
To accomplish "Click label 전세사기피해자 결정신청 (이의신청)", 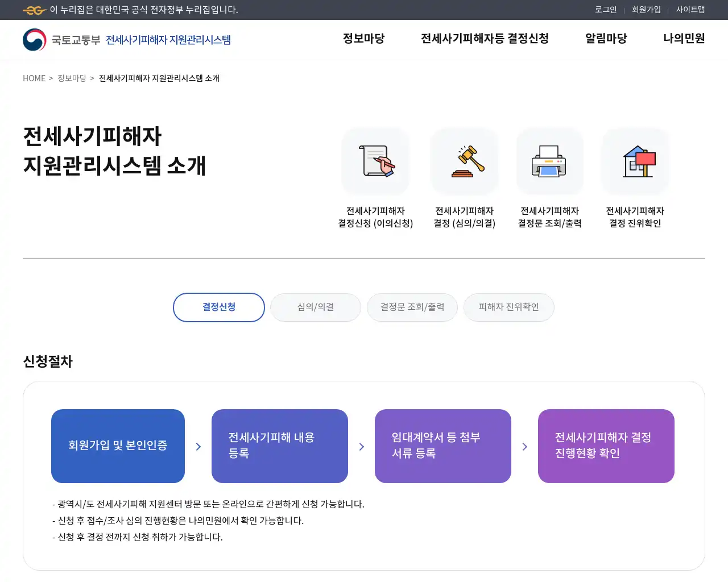I will pyautogui.click(x=375, y=217).
